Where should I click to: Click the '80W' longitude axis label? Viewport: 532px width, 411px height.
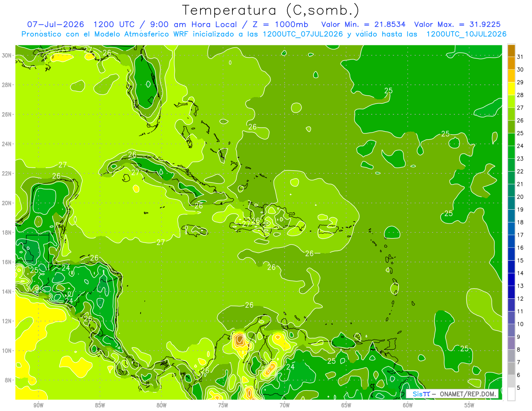pos(161,405)
